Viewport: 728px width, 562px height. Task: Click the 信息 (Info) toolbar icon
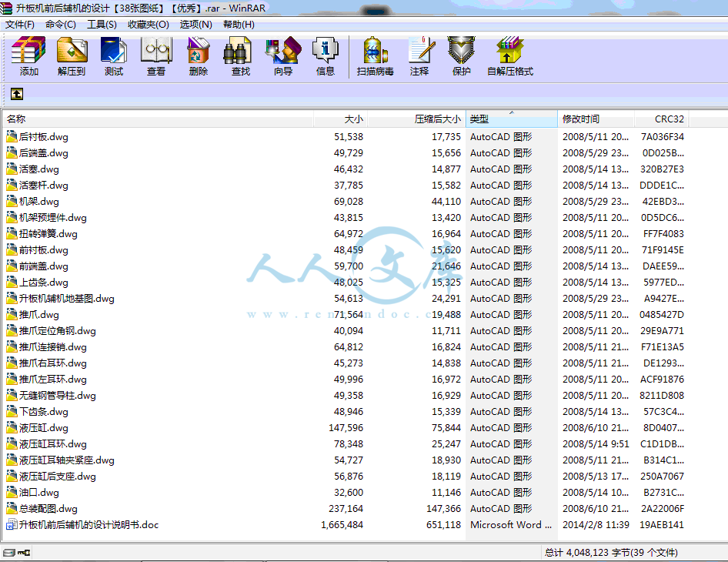click(325, 50)
